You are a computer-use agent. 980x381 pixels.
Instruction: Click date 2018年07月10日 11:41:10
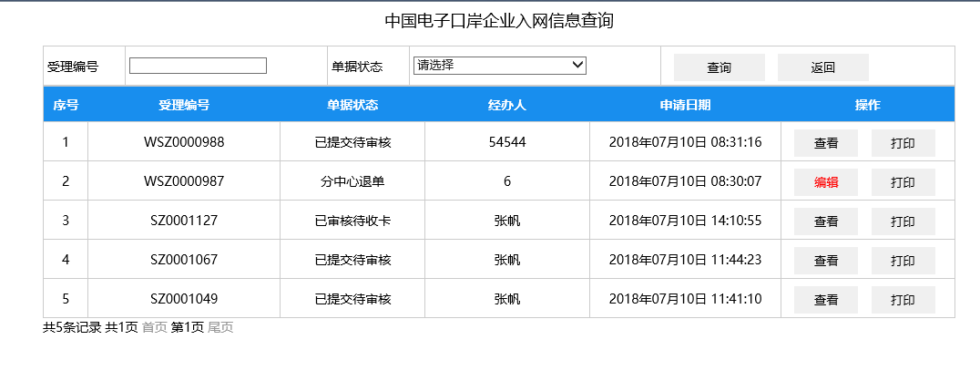tap(685, 299)
